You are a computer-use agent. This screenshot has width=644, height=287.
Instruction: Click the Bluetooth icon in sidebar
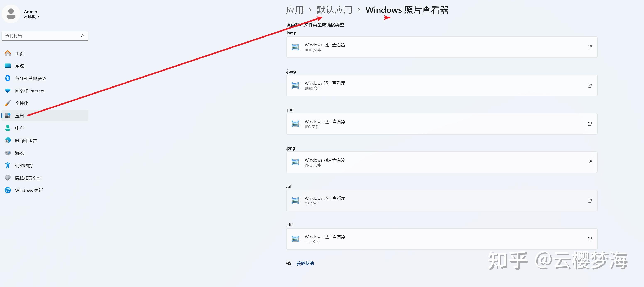coord(8,78)
